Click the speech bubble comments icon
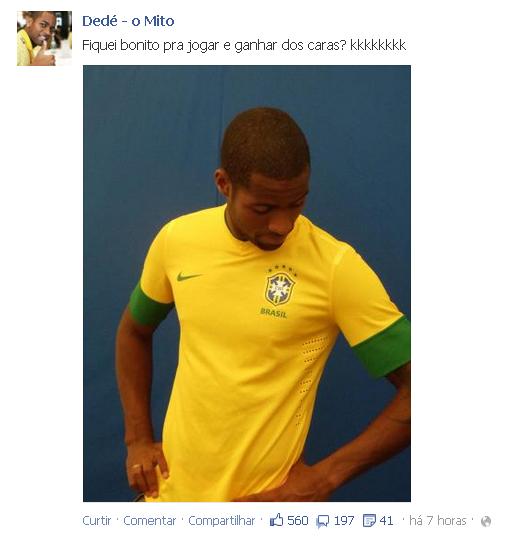Image resolution: width=523 pixels, height=537 pixels. (x=323, y=521)
